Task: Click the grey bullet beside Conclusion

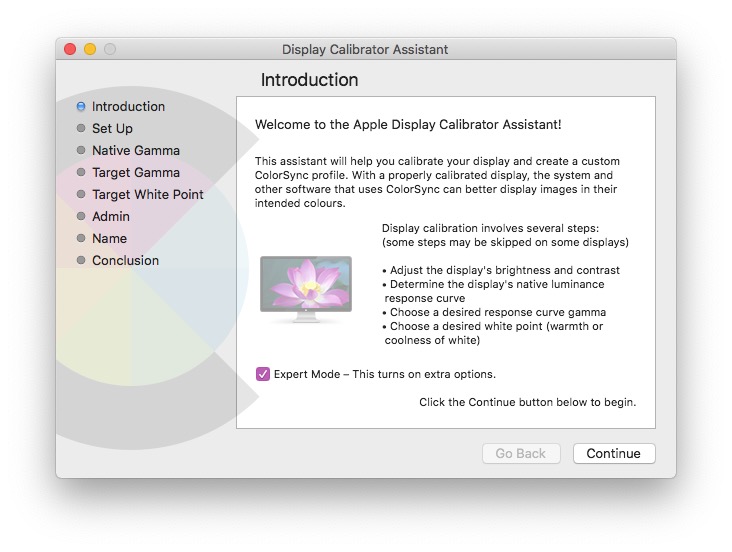Action: 81,260
